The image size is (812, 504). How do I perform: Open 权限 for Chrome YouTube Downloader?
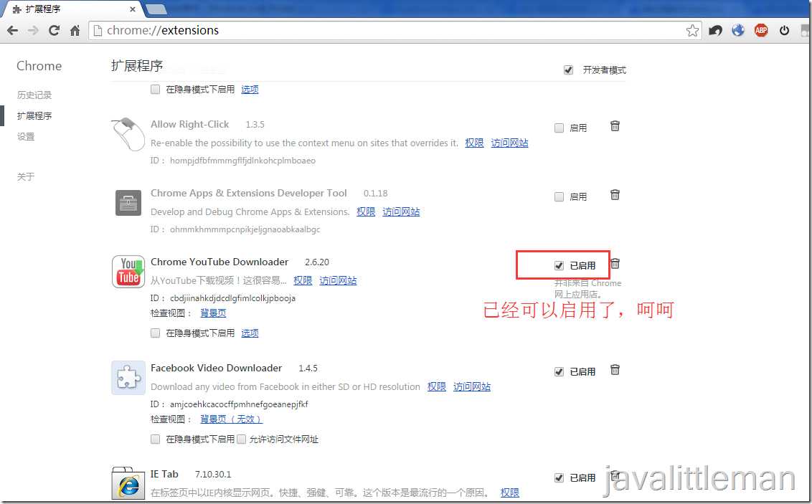click(x=303, y=280)
